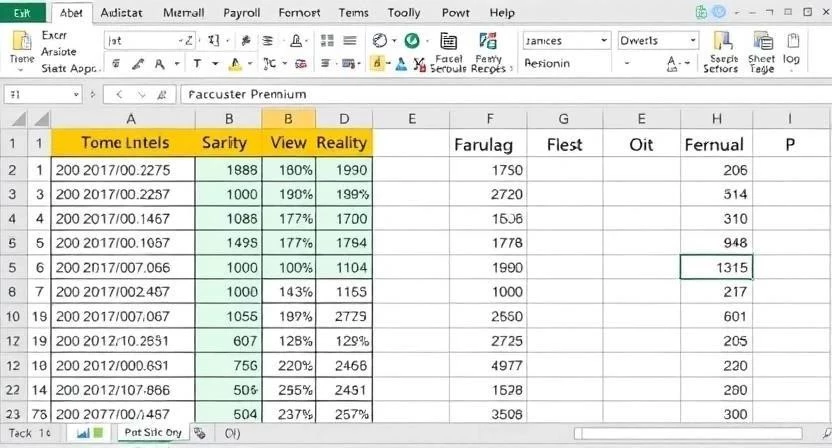832x448 pixels.
Task: Switch to the Adistat ribbon tab
Action: coord(122,13)
